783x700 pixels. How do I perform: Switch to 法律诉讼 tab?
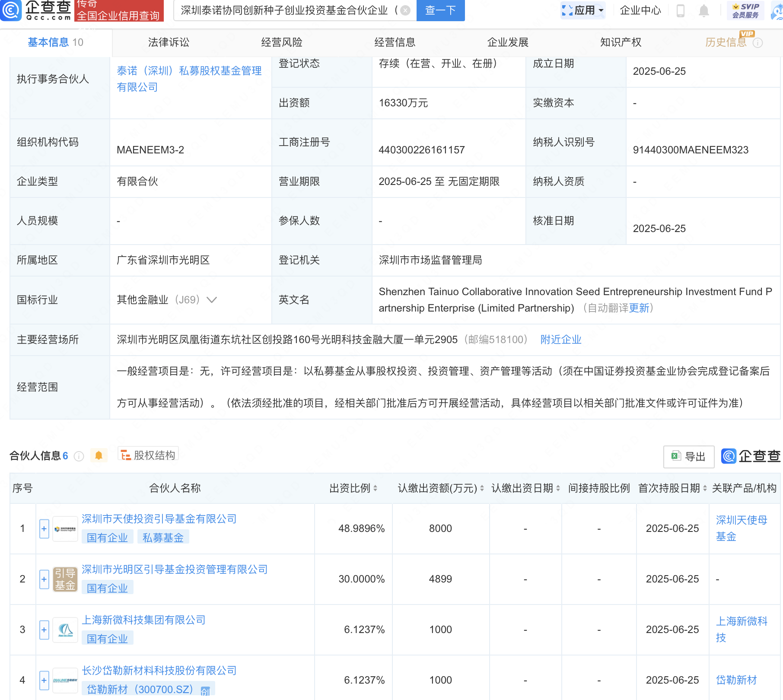point(169,42)
